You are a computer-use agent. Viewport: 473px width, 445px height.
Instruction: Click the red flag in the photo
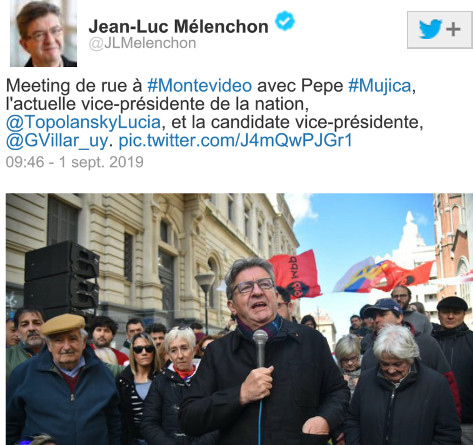point(294,274)
